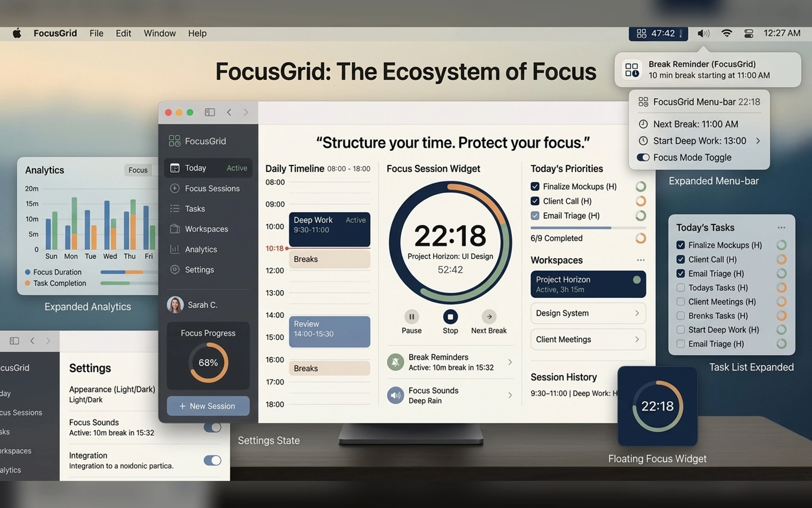Open the Wi-Fi status icon
812x508 pixels.
726,34
